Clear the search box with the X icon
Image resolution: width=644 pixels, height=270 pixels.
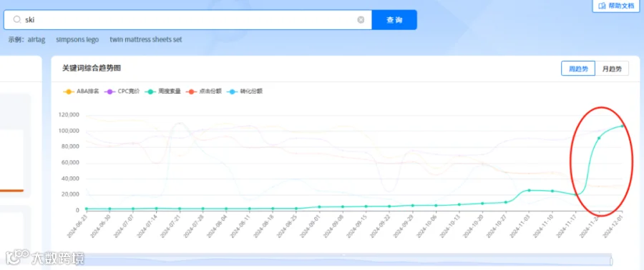pyautogui.click(x=361, y=20)
